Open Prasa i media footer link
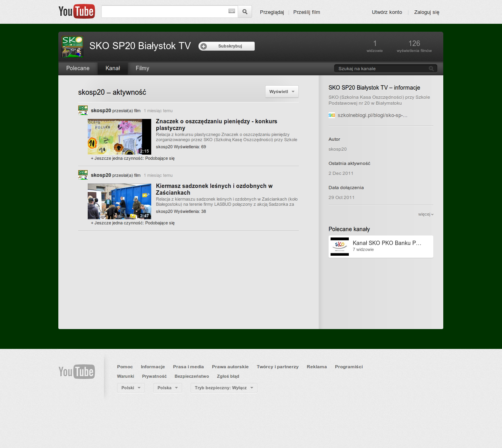The height and width of the screenshot is (448, 502). (188, 367)
